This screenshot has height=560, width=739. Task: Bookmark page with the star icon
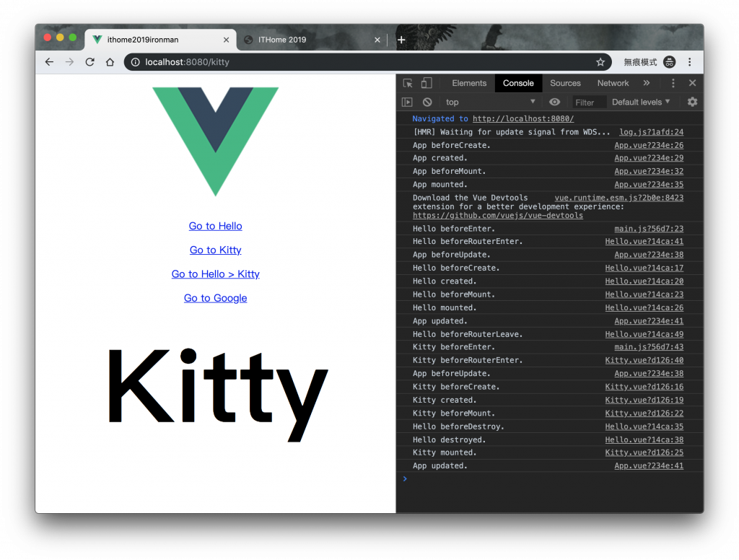tap(600, 62)
